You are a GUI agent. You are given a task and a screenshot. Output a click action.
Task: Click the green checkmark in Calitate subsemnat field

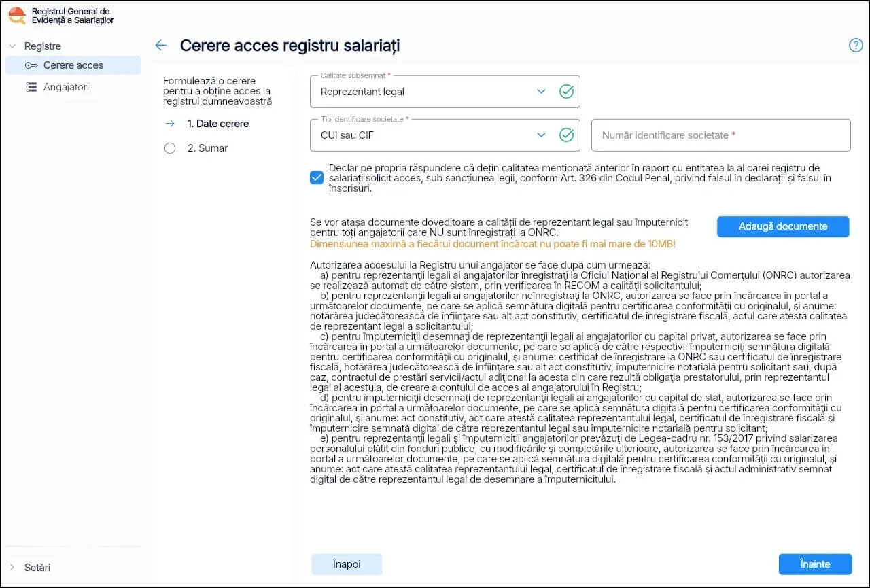pyautogui.click(x=566, y=91)
